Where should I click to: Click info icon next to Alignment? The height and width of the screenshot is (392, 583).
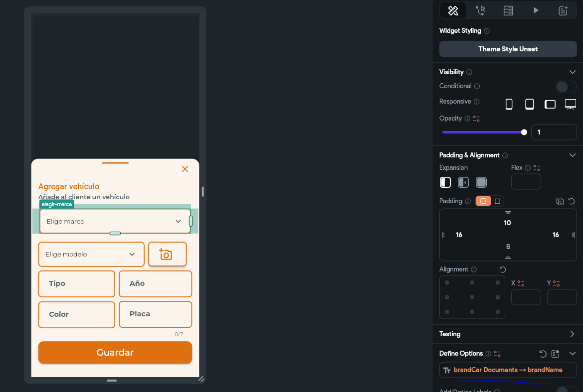coord(474,269)
